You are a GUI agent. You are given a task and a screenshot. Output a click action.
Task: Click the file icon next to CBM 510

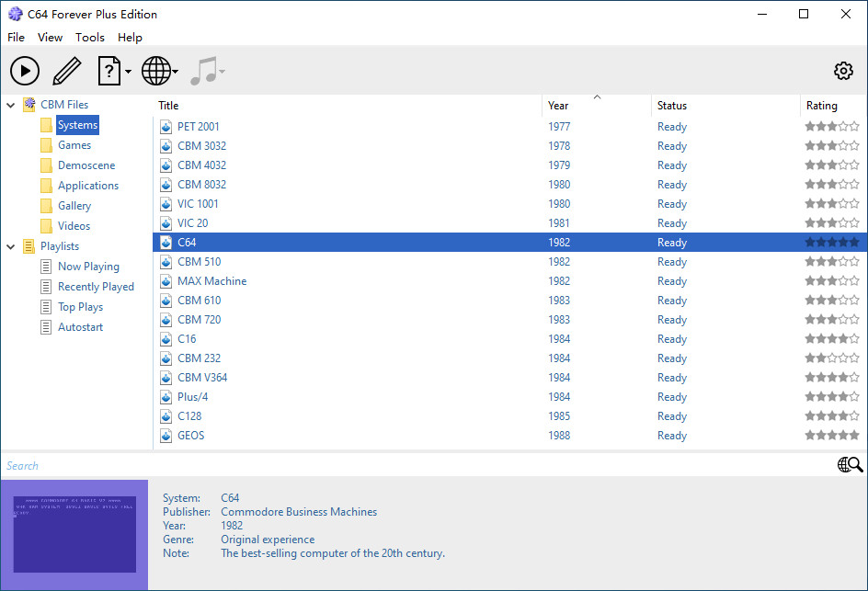coord(166,262)
